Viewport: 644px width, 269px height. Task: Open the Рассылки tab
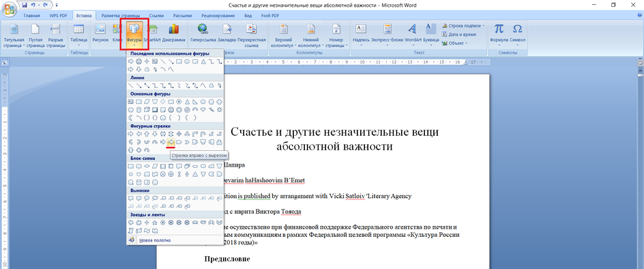click(182, 16)
